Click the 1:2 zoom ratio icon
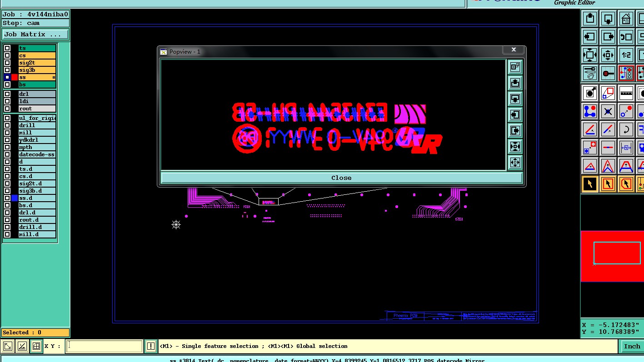Image resolution: width=644 pixels, height=362 pixels. coord(626,55)
